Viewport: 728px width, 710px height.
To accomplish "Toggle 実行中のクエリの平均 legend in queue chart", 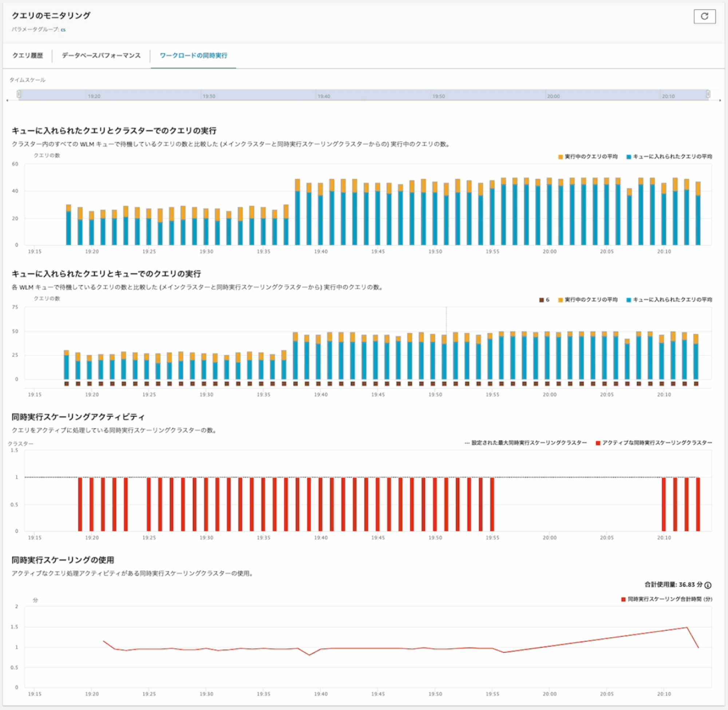I will click(x=587, y=300).
